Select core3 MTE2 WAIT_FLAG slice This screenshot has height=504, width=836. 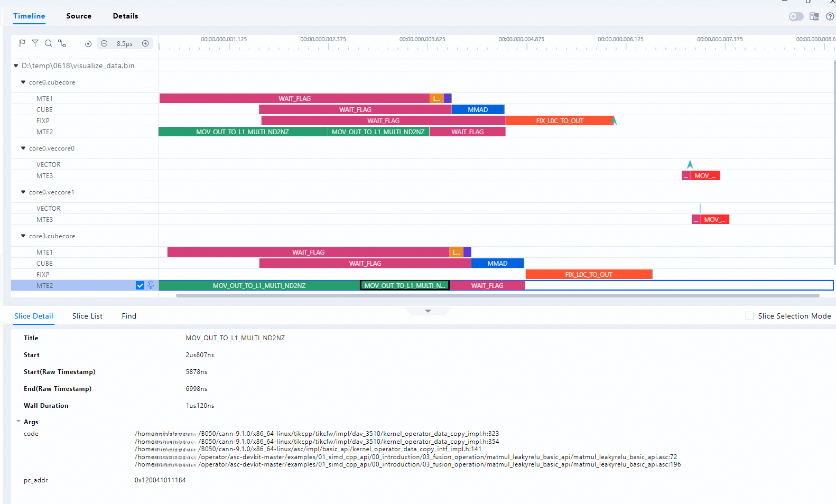tap(487, 285)
